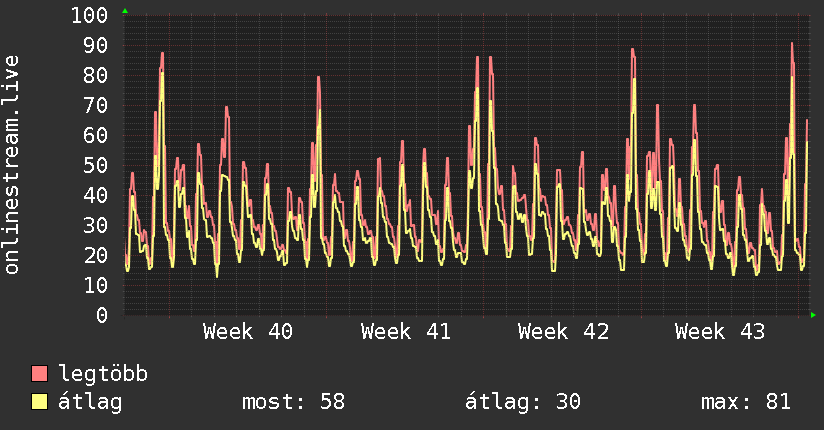Click the 70 y-axis tick label
This screenshot has width=824, height=430.
click(x=96, y=105)
